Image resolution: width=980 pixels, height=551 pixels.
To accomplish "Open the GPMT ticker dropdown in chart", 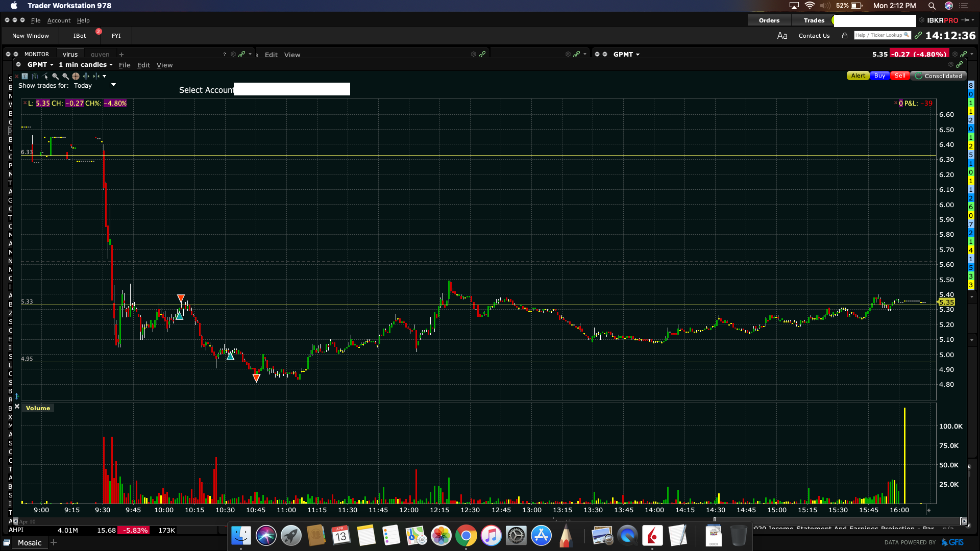I will tap(40, 65).
